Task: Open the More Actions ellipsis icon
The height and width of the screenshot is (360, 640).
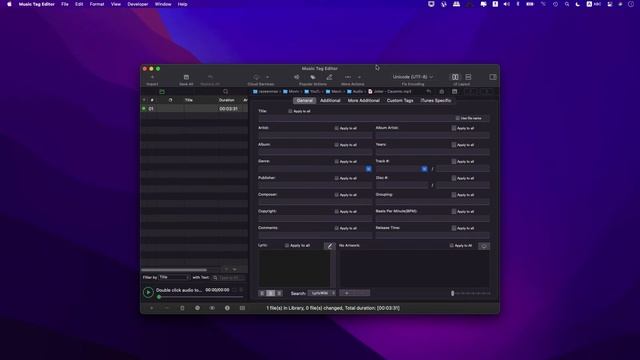Action: click(348, 77)
